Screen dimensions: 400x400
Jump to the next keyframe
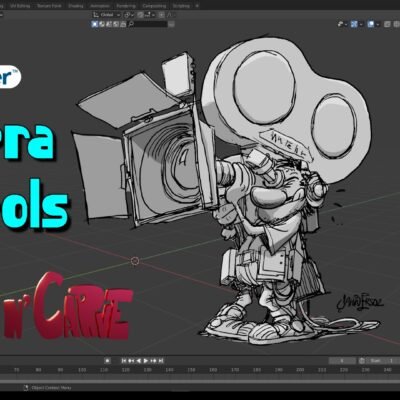point(153,360)
